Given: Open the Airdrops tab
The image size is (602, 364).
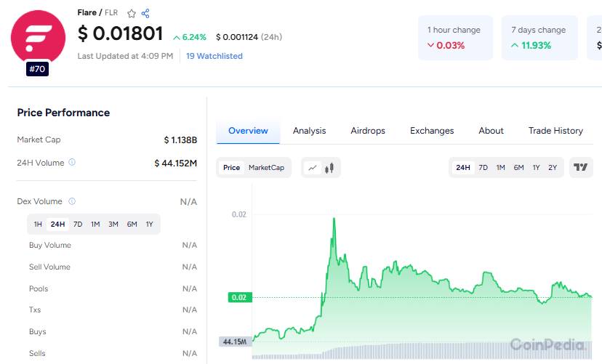Looking at the screenshot, I should point(368,131).
